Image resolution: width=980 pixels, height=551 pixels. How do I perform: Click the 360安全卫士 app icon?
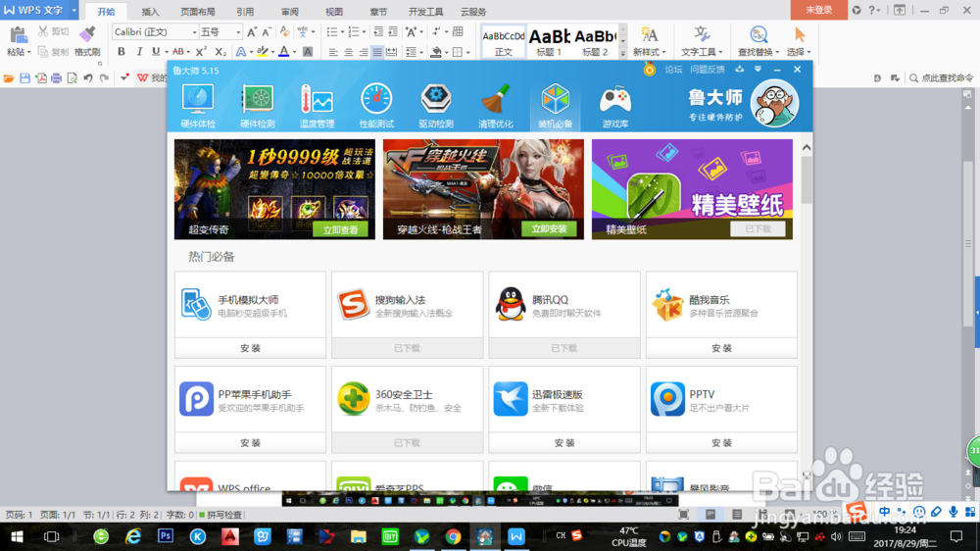pos(353,399)
